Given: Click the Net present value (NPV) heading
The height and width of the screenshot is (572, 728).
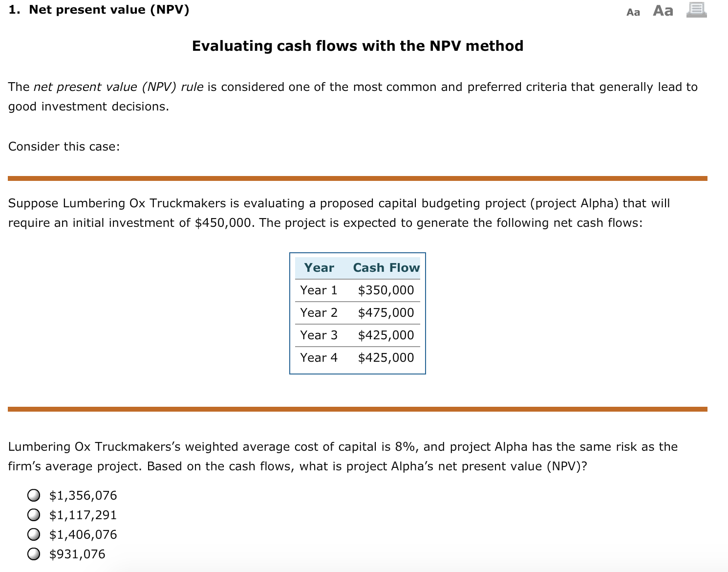Looking at the screenshot, I should click(x=98, y=9).
